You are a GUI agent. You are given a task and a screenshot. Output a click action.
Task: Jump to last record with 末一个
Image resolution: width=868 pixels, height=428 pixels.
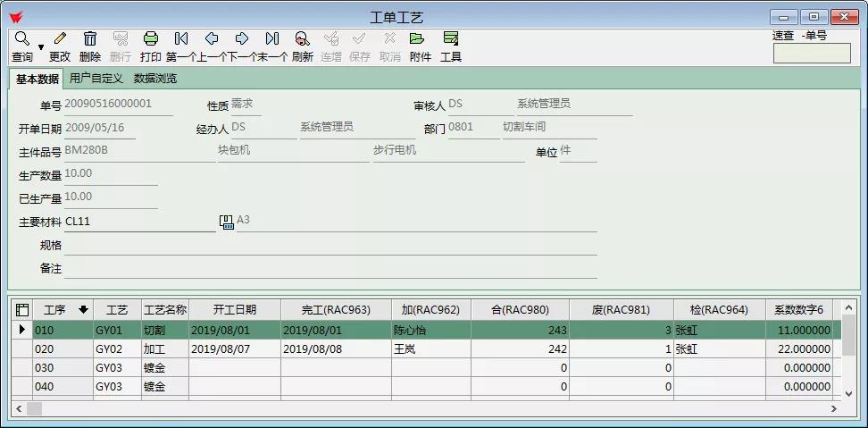272,39
